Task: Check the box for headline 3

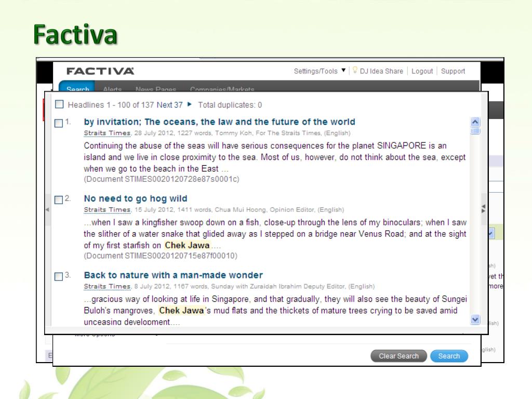Action: (x=59, y=276)
